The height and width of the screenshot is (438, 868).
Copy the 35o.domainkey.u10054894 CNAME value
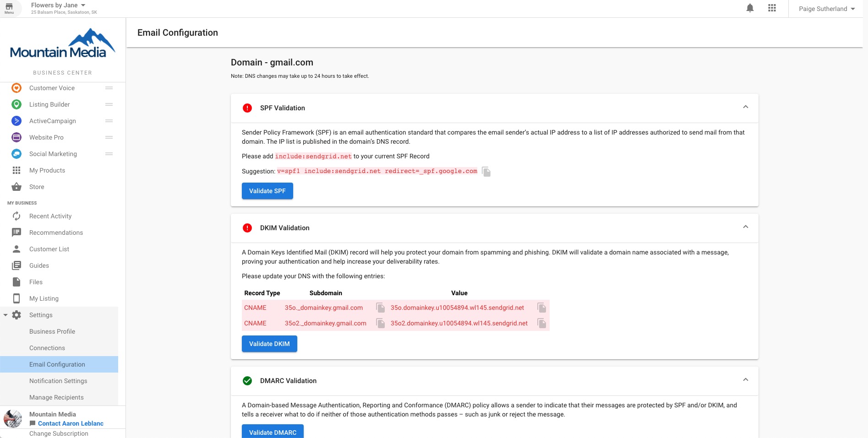(x=542, y=308)
